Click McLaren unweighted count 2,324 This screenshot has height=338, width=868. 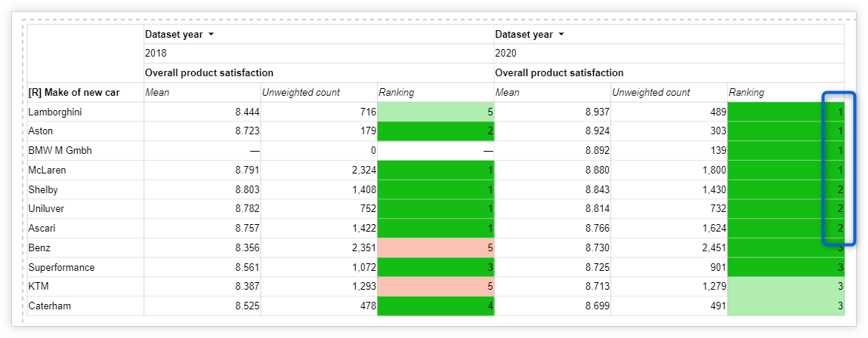(x=365, y=171)
